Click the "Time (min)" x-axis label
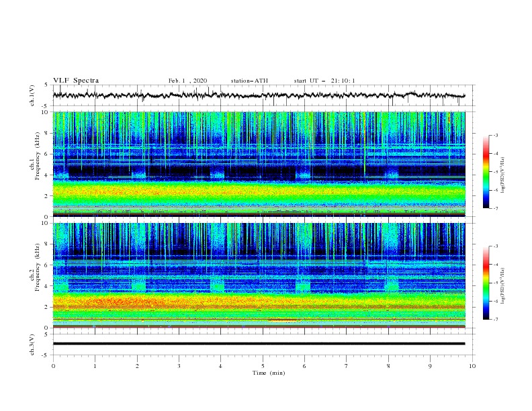The width and height of the screenshot is (532, 411). point(269,373)
